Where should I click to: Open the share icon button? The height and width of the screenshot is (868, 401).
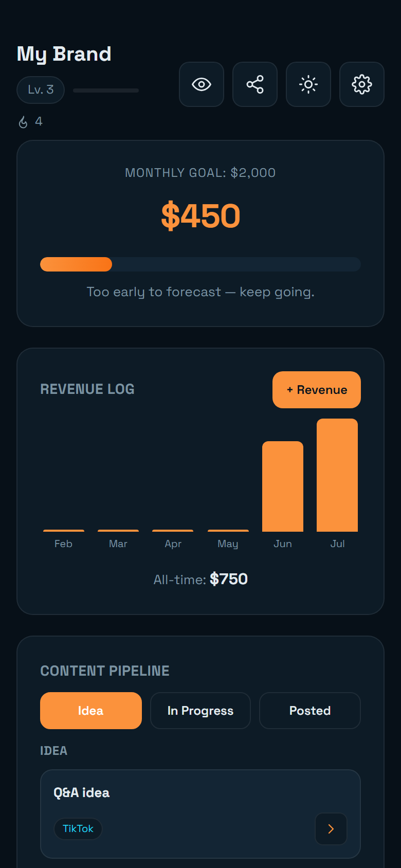point(255,84)
